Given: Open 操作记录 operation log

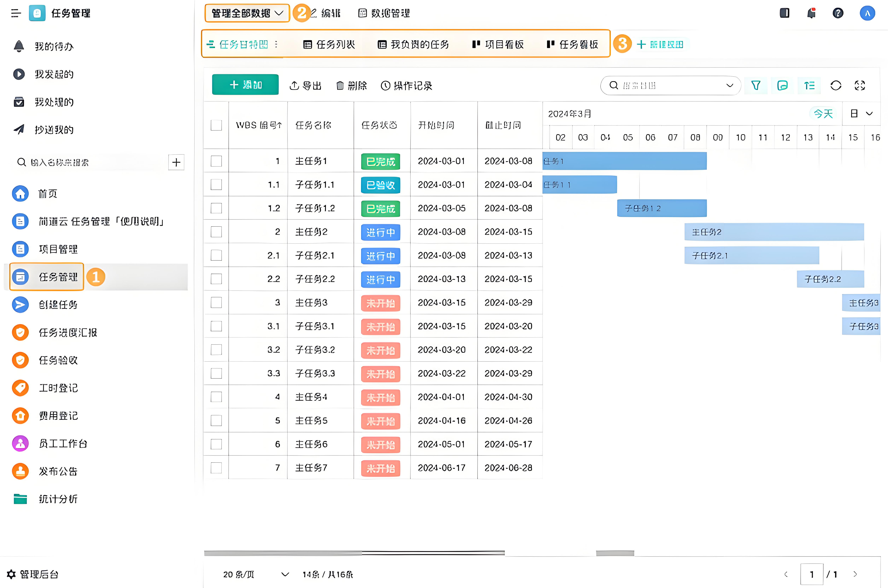Looking at the screenshot, I should click(406, 86).
